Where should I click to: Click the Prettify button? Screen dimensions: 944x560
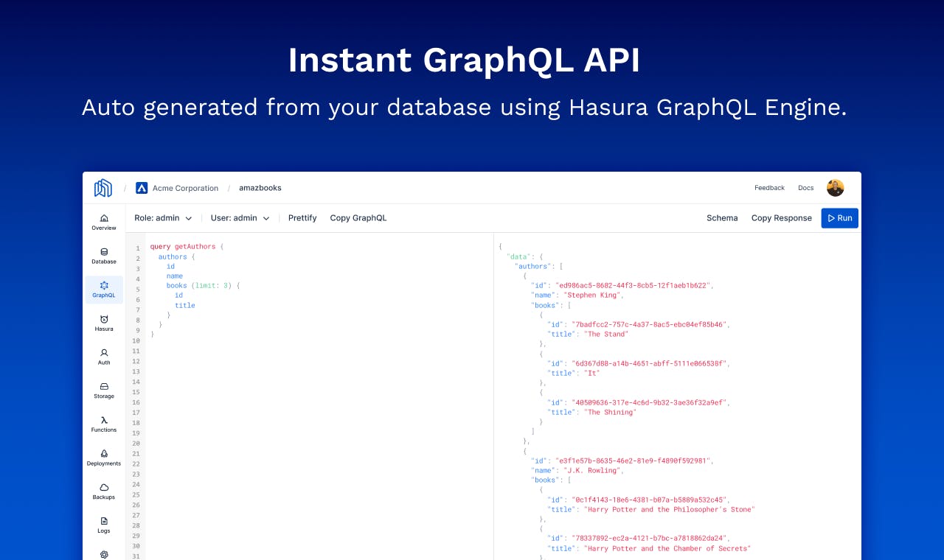pos(302,218)
